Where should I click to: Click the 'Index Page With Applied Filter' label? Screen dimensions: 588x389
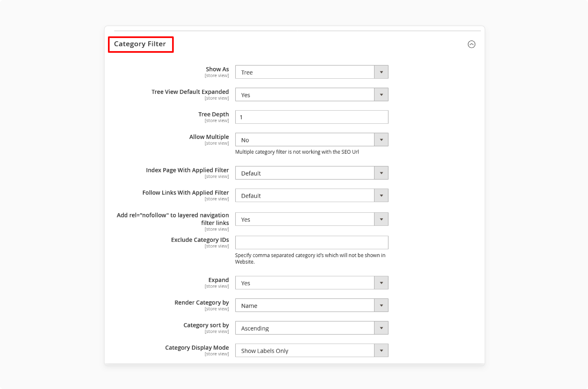point(187,170)
